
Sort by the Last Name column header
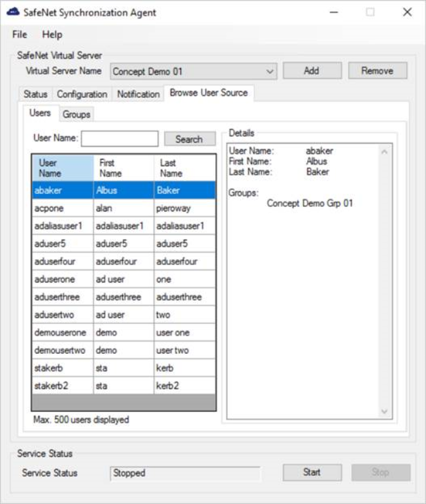(185, 168)
